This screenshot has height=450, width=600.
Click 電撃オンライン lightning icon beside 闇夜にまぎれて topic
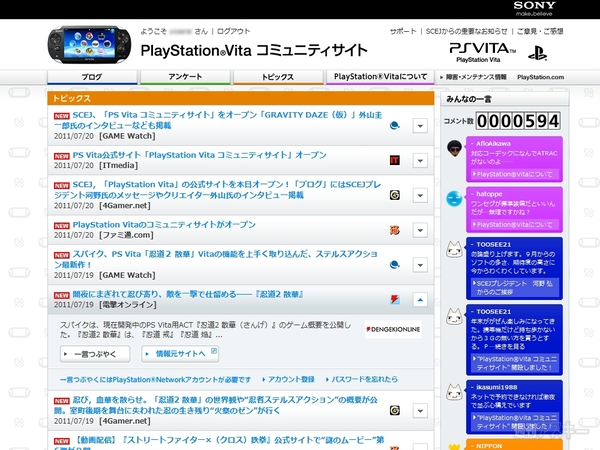(x=395, y=300)
